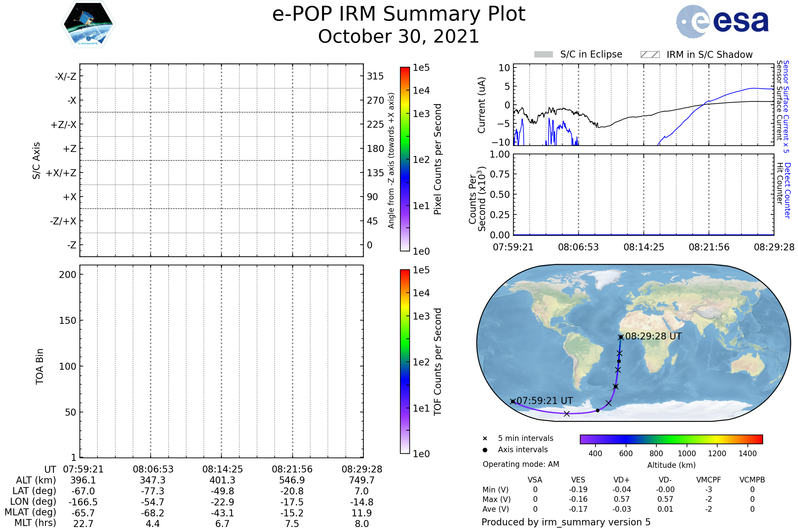Click the gray S/C in Eclipse legend swatch
Viewport: 798px width, 532px height.
(543, 55)
